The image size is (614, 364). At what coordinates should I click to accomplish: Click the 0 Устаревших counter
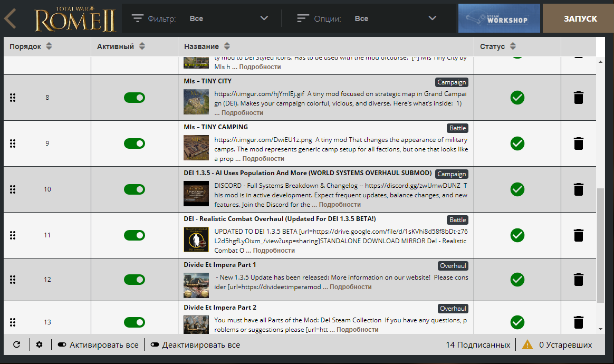pyautogui.click(x=565, y=345)
